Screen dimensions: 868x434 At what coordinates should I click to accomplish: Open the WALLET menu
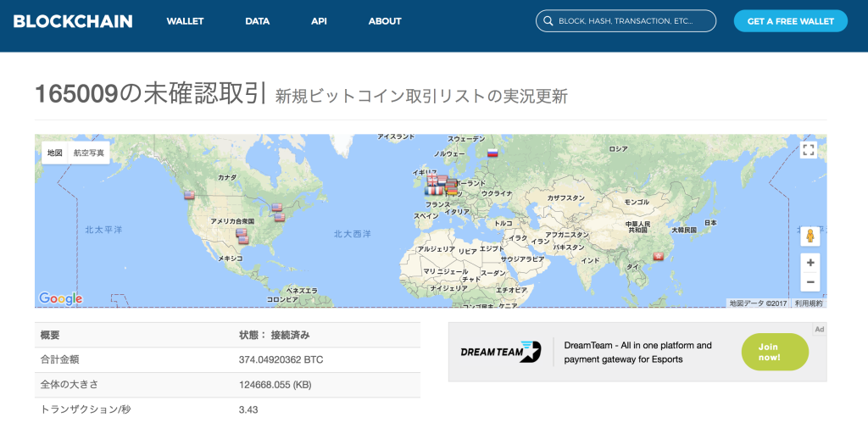[185, 21]
